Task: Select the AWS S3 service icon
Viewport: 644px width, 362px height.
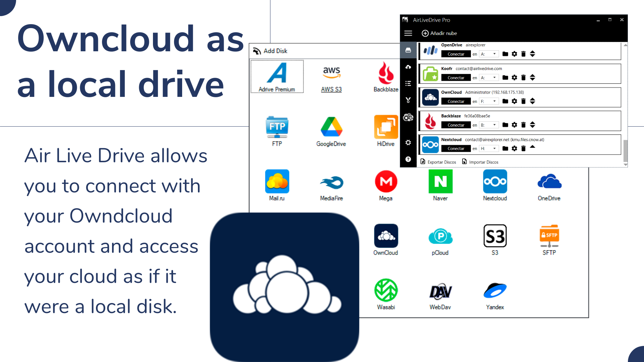Action: 331,72
